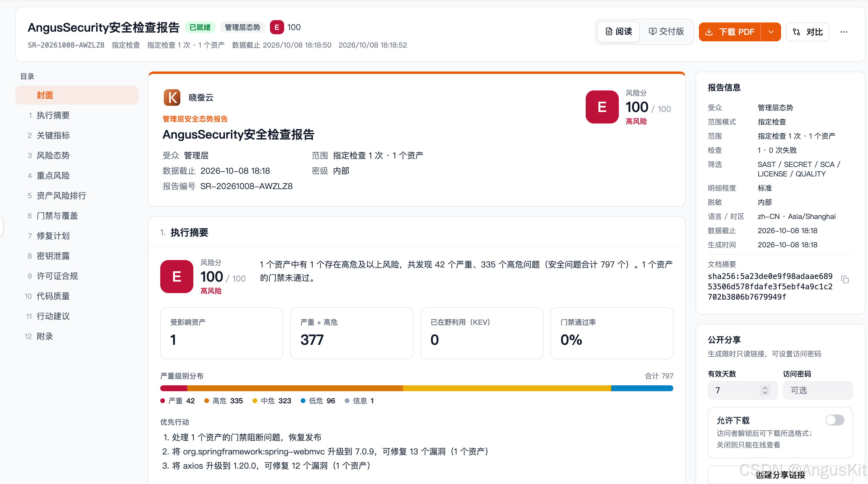Click the 下载 PDF button
868x484 pixels.
tap(730, 32)
